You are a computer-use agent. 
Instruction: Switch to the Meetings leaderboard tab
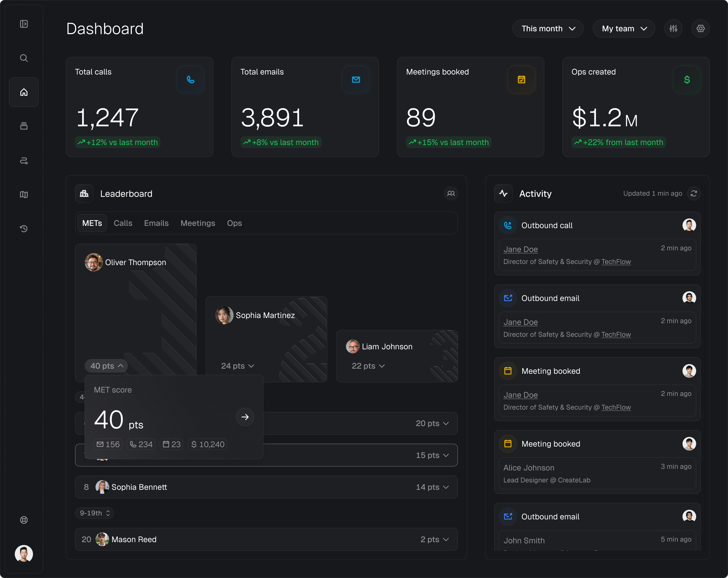(x=198, y=223)
